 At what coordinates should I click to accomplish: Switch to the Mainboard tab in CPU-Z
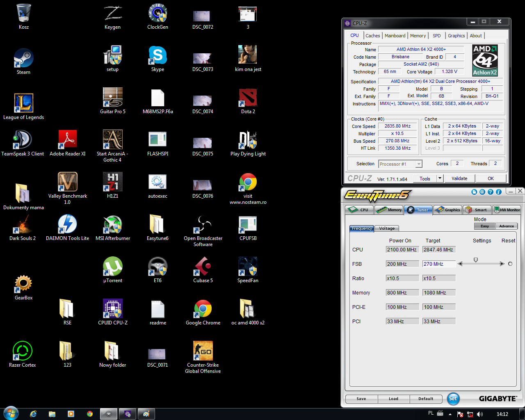click(x=395, y=36)
